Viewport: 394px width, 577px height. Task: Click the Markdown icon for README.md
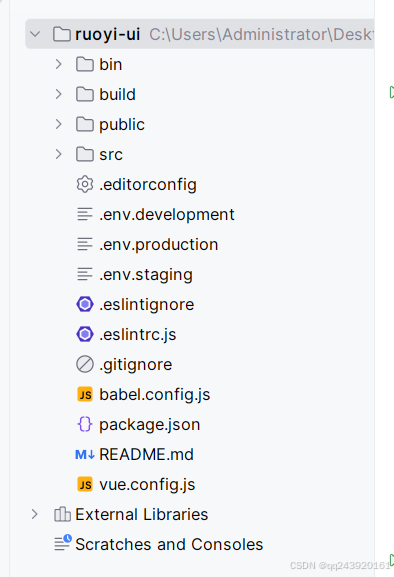click(85, 454)
